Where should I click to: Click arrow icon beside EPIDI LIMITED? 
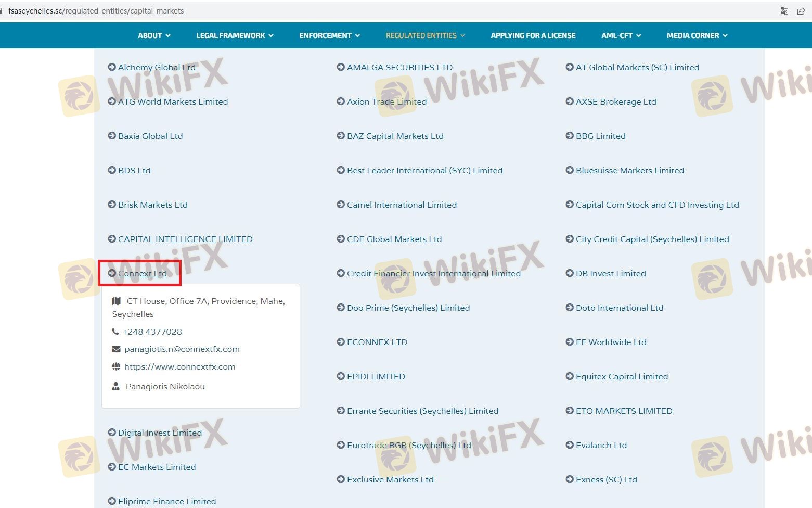(x=341, y=376)
